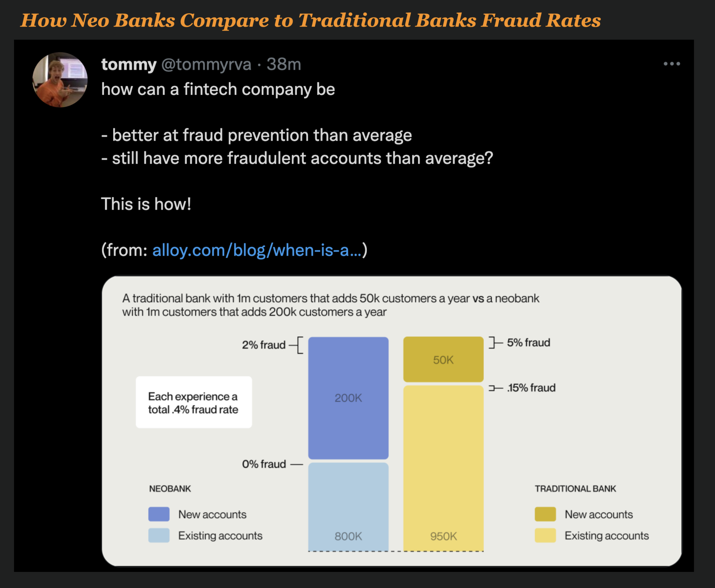The height and width of the screenshot is (588, 715).
Task: Toggle visibility of TRADITIONAL BANK legend group
Action: (575, 488)
